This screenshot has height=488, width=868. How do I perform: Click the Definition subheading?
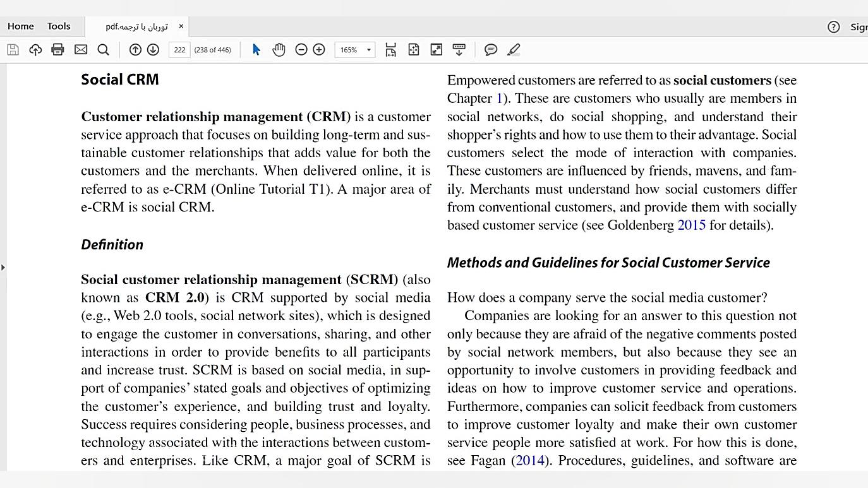[112, 244]
